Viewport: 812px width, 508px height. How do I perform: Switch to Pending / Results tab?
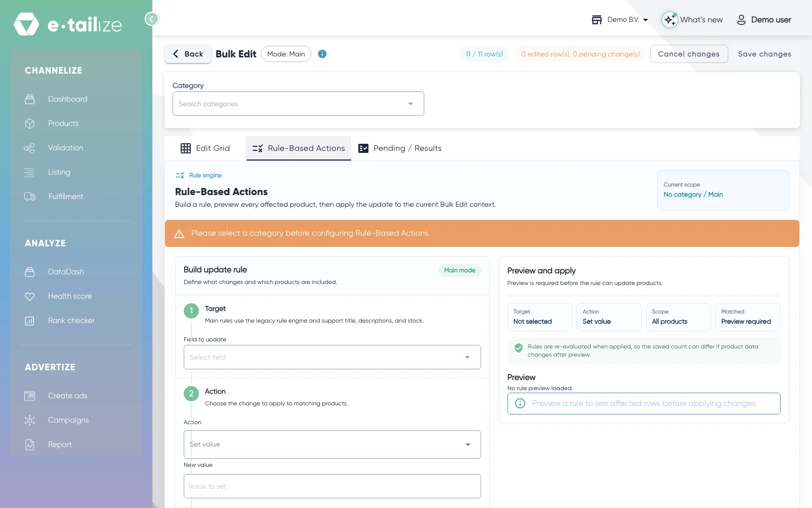pyautogui.click(x=400, y=148)
